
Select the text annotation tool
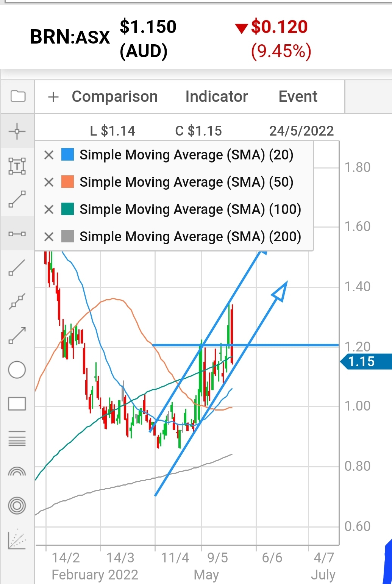click(17, 166)
